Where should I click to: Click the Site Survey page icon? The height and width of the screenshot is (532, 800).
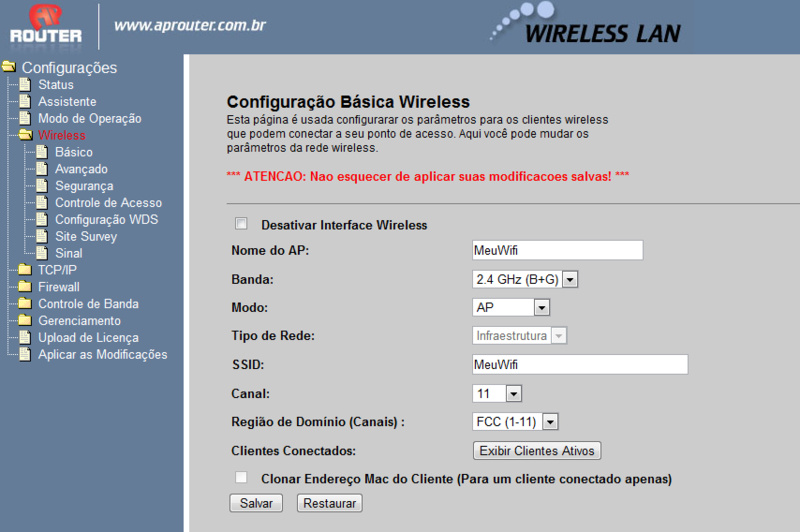click(x=42, y=236)
